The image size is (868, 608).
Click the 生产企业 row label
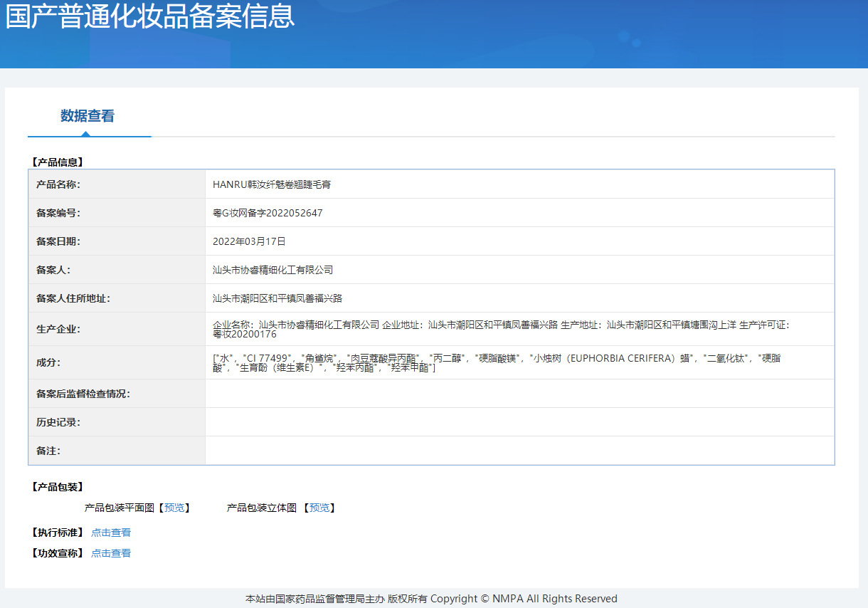click(x=58, y=329)
